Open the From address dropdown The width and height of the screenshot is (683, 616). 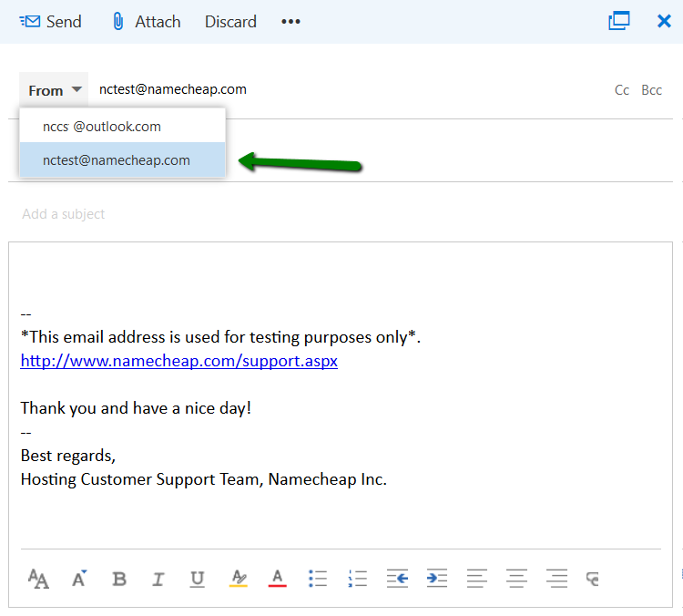tap(54, 90)
